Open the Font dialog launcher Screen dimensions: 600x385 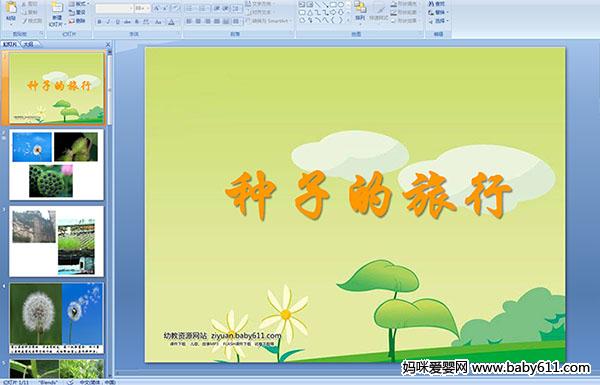(179, 34)
